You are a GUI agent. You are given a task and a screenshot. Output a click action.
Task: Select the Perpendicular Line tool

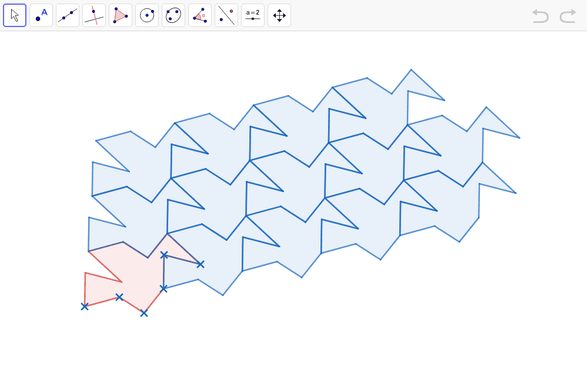tap(94, 15)
